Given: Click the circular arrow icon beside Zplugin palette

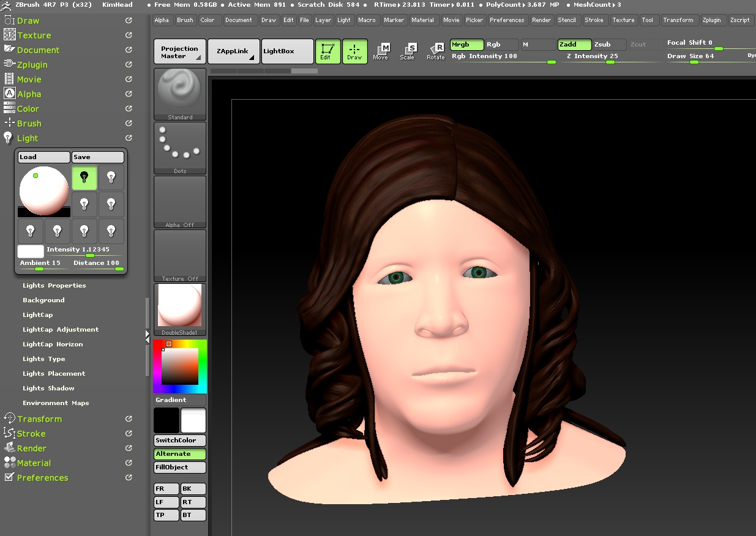Looking at the screenshot, I should pos(129,64).
